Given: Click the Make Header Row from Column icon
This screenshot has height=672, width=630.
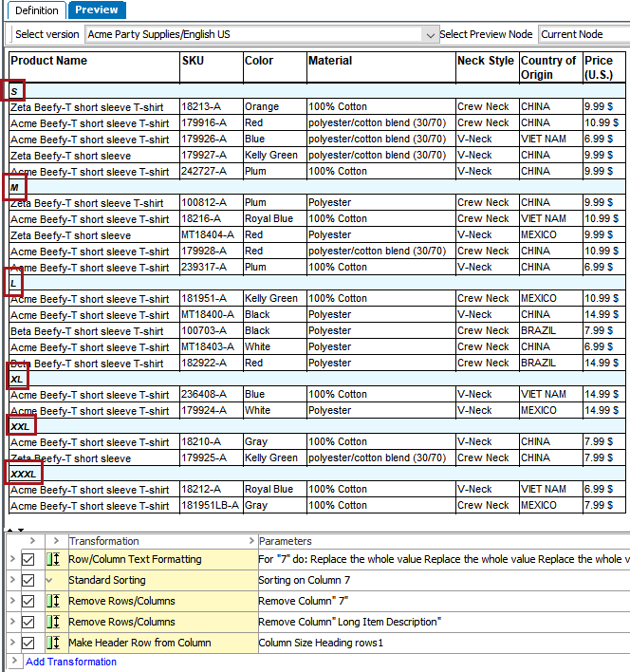Looking at the screenshot, I should pyautogui.click(x=54, y=643).
